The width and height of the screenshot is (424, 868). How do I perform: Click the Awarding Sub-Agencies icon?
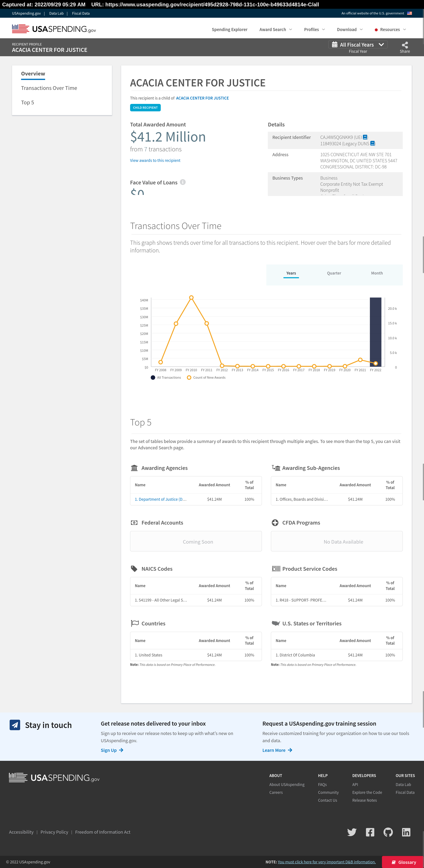click(276, 468)
